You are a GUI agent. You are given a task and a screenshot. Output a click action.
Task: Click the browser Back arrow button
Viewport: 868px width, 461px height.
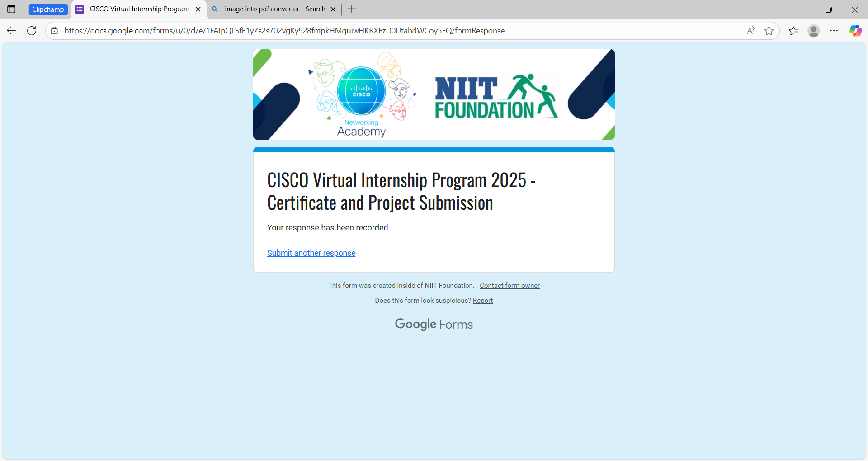coord(11,31)
